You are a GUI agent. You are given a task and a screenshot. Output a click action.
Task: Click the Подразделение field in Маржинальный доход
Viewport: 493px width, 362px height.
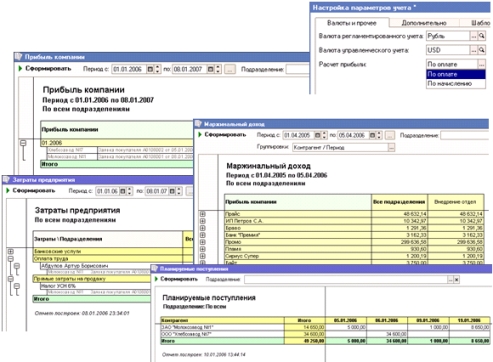coord(465,135)
